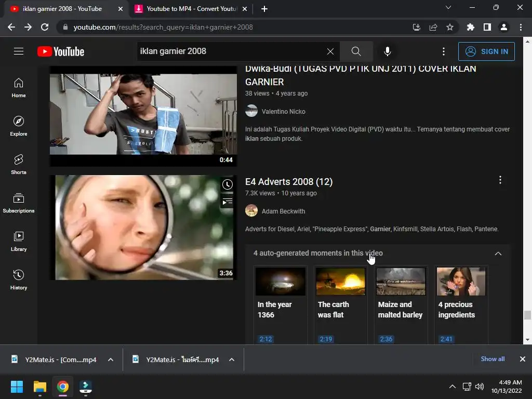This screenshot has width=532, height=399.
Task: Open a new browser tab
Action: (x=264, y=9)
